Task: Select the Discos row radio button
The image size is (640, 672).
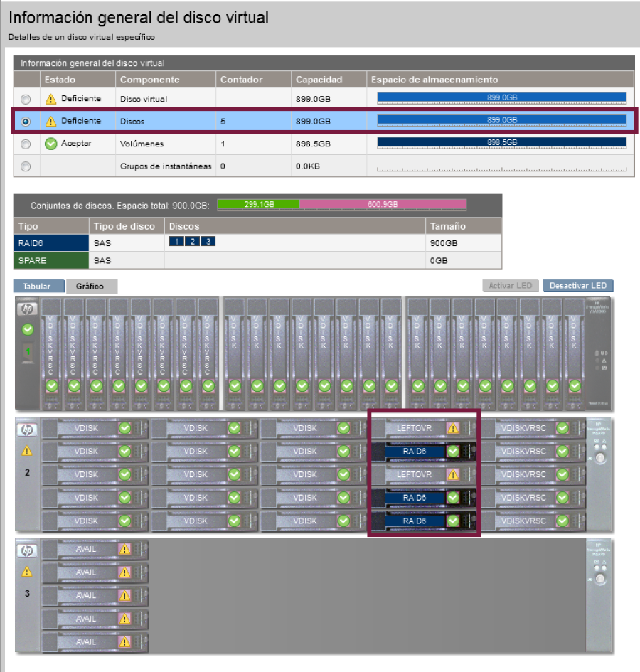Action: coord(26,122)
